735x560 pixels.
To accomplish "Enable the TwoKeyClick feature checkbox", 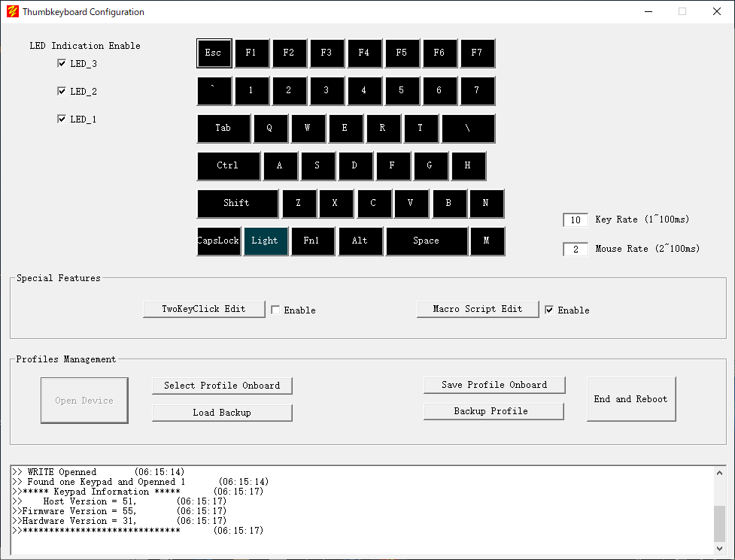I will click(x=275, y=310).
